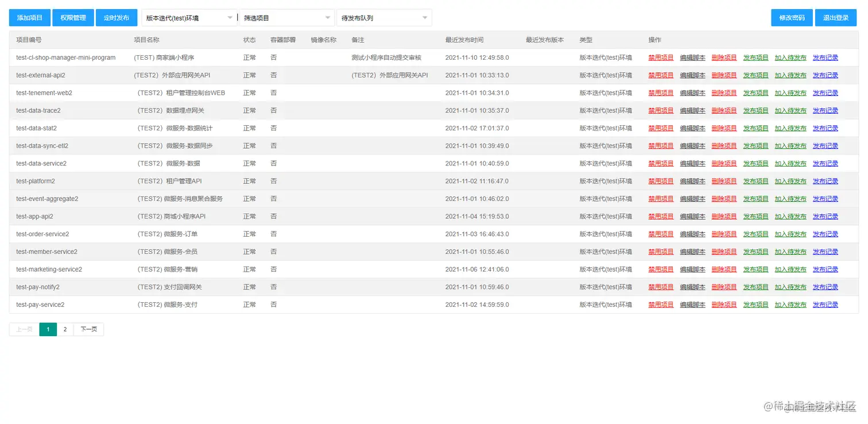The image size is (868, 424).
Task: Disable project test-cl-shop-manager-mini-program via 禁用项目
Action: click(x=661, y=57)
